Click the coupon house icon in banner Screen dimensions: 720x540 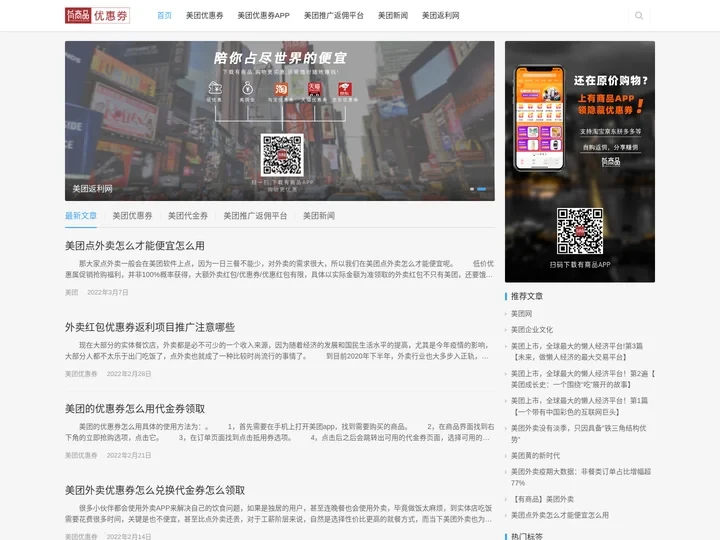pos(214,88)
